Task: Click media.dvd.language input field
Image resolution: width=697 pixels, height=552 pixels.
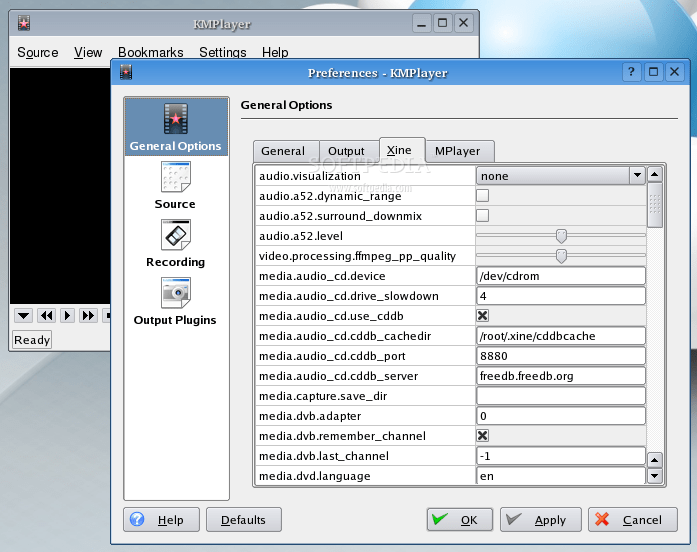Action: coord(561,476)
